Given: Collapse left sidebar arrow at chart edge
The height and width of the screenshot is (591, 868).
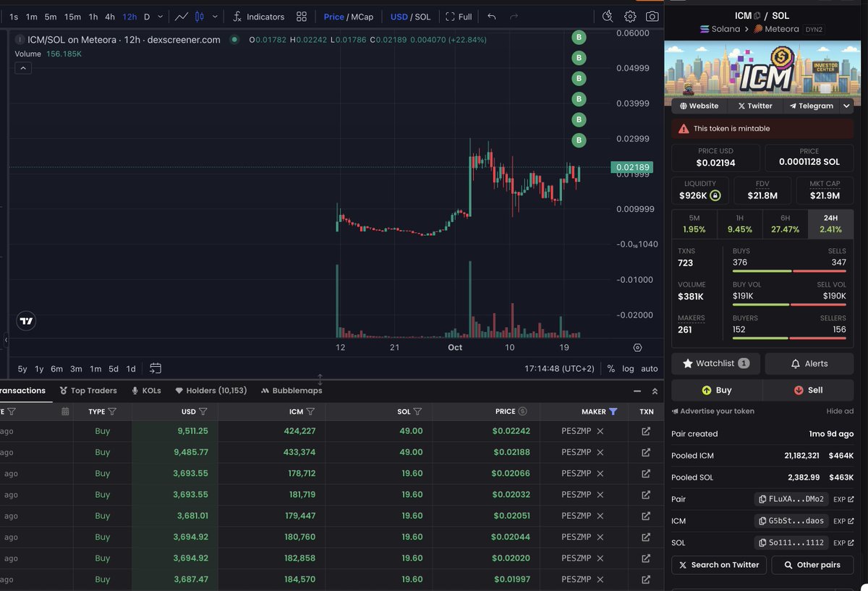Looking at the screenshot, I should 6,339.
